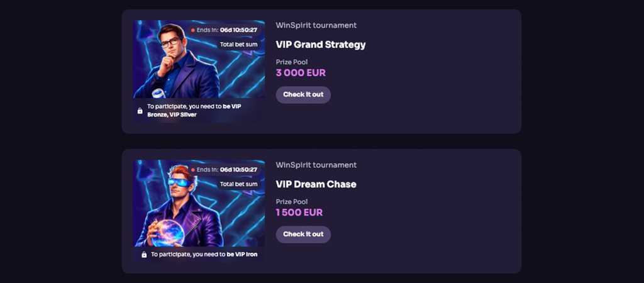Viewport: 644px width, 283px height.
Task: Click WinSpirit tournament label above Grand Strategy
Action: (316, 25)
